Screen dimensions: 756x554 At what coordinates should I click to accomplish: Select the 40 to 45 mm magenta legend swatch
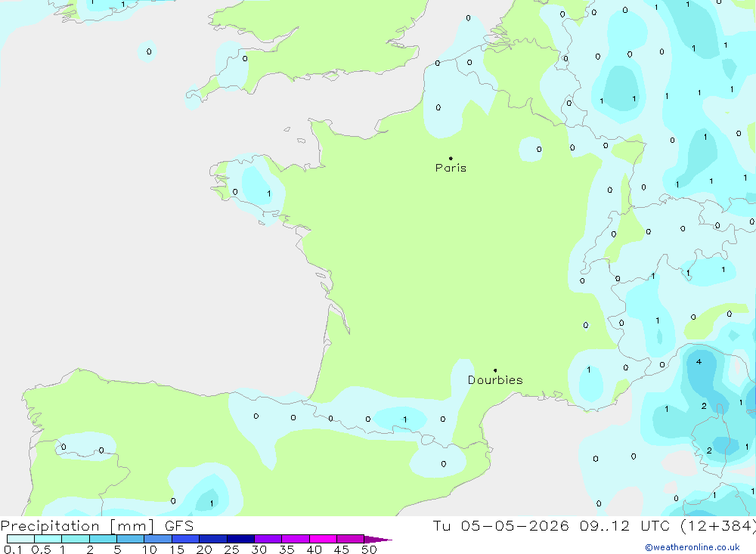pos(323,539)
